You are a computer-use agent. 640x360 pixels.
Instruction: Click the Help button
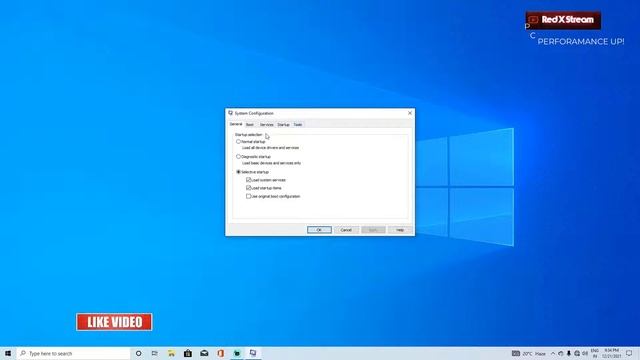pyautogui.click(x=400, y=230)
